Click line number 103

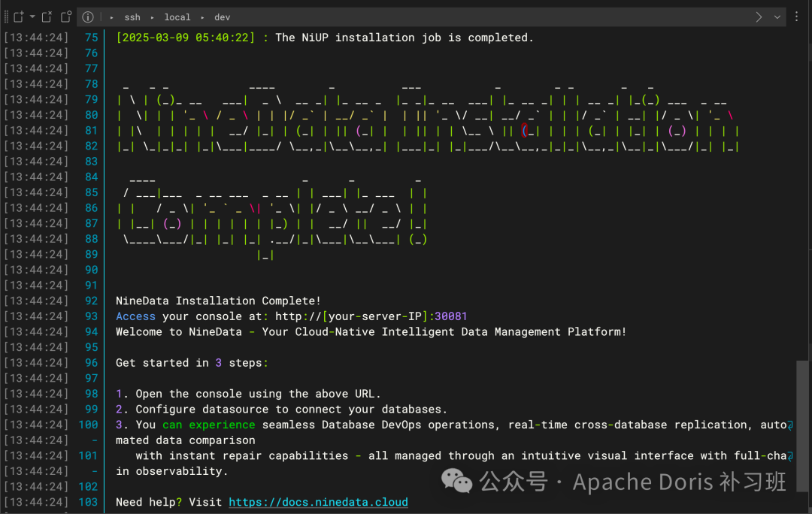coord(88,502)
